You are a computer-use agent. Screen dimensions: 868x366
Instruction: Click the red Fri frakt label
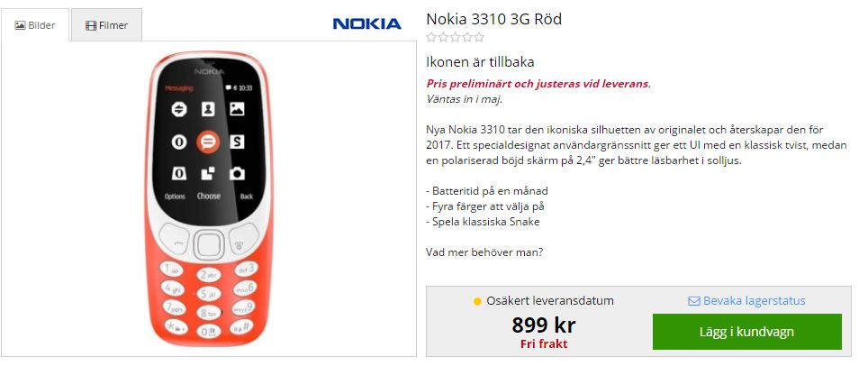[543, 343]
